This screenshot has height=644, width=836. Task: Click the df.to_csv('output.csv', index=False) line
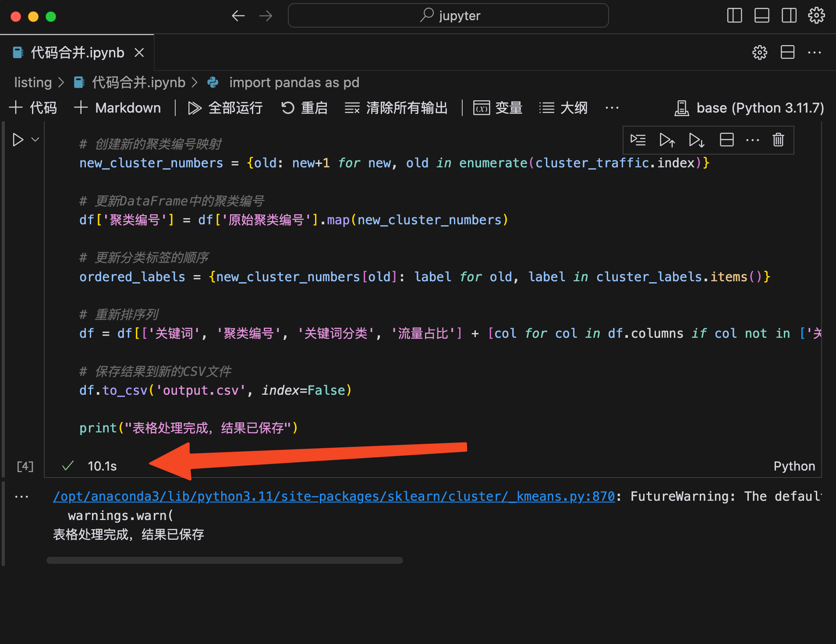[216, 390]
